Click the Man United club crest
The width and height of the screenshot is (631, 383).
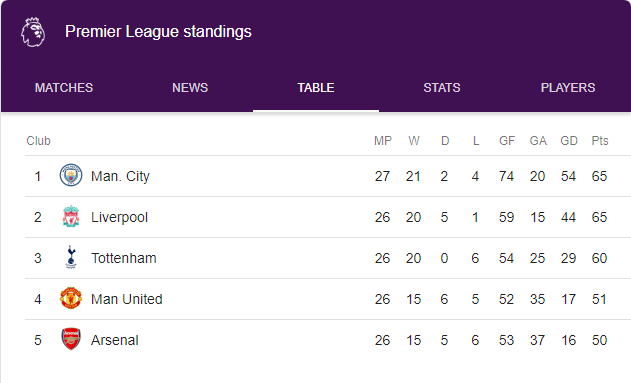[x=71, y=298]
